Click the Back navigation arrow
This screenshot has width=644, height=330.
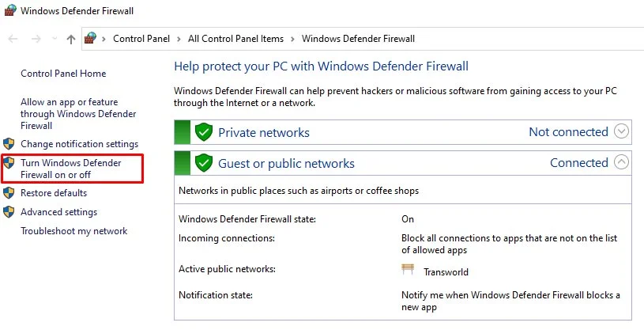click(x=13, y=39)
